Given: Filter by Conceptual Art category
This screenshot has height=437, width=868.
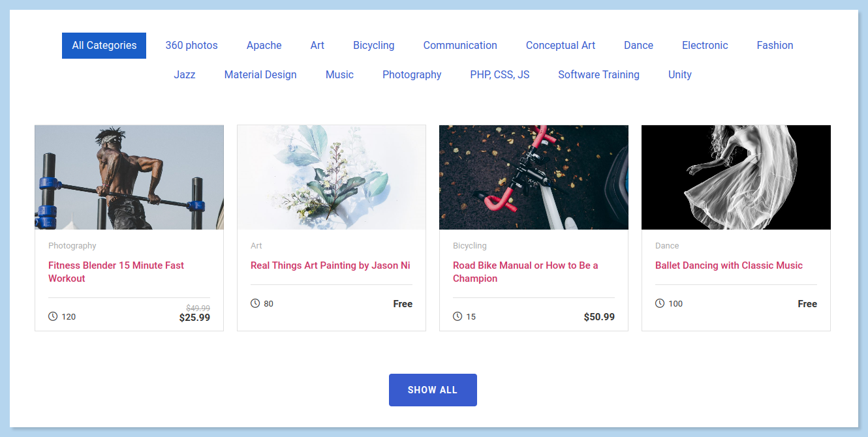Looking at the screenshot, I should pos(561,46).
